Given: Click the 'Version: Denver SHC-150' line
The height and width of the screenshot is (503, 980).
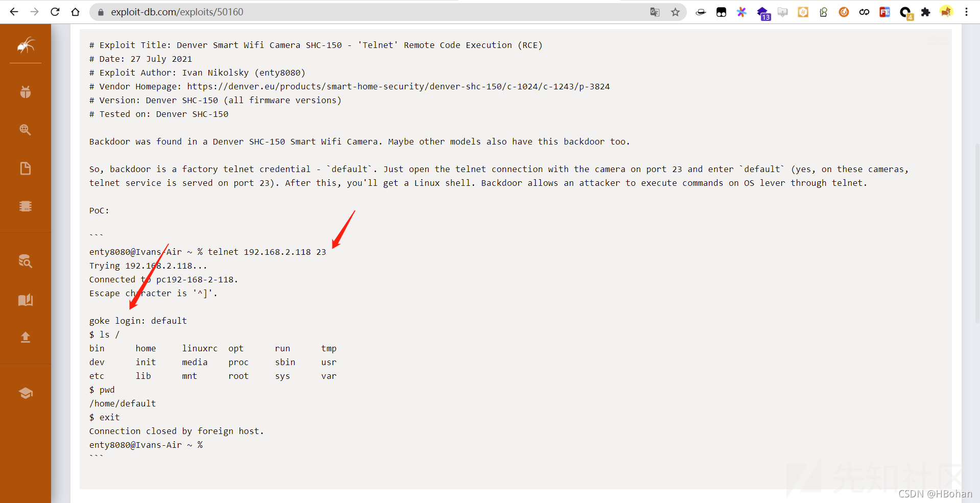Looking at the screenshot, I should [215, 100].
